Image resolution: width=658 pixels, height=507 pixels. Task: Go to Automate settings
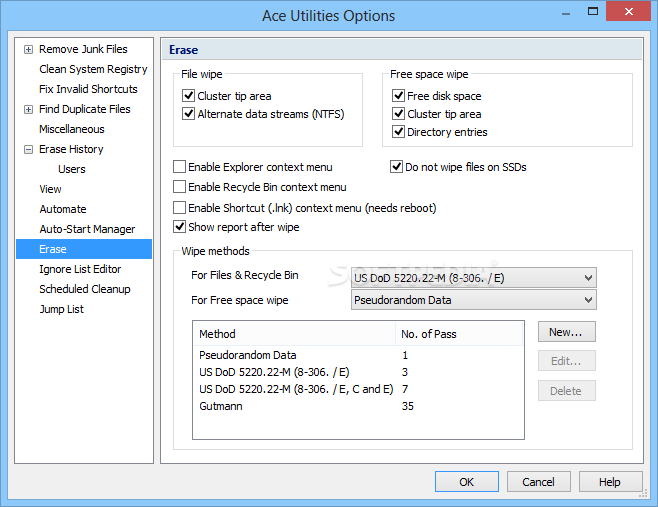pos(63,209)
